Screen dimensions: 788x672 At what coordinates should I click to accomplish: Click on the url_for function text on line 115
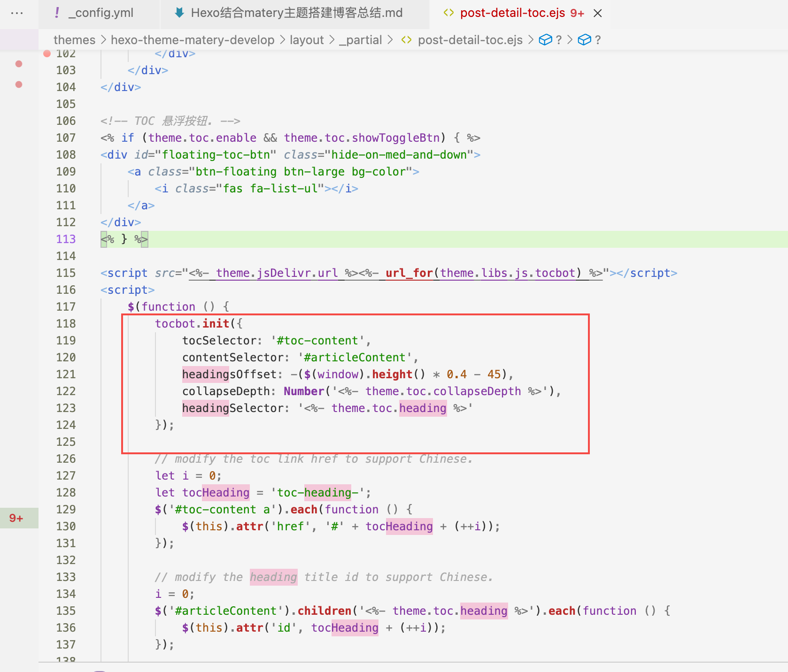coord(409,273)
